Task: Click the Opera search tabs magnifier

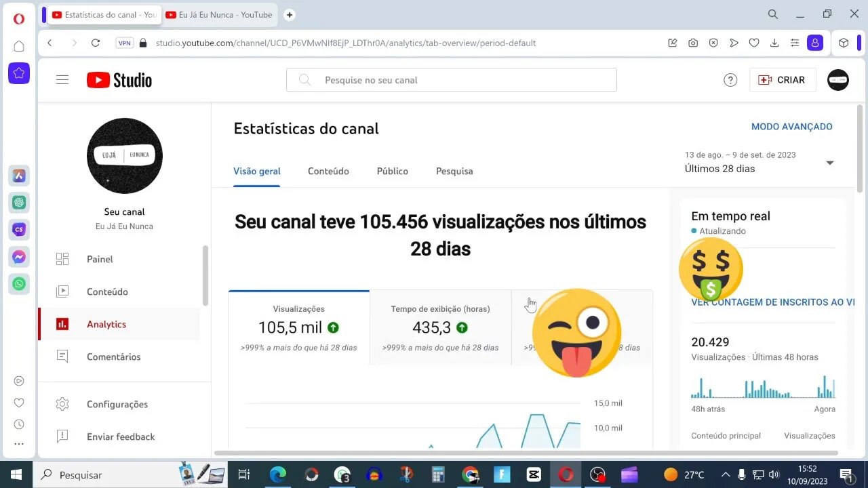Action: click(x=772, y=14)
